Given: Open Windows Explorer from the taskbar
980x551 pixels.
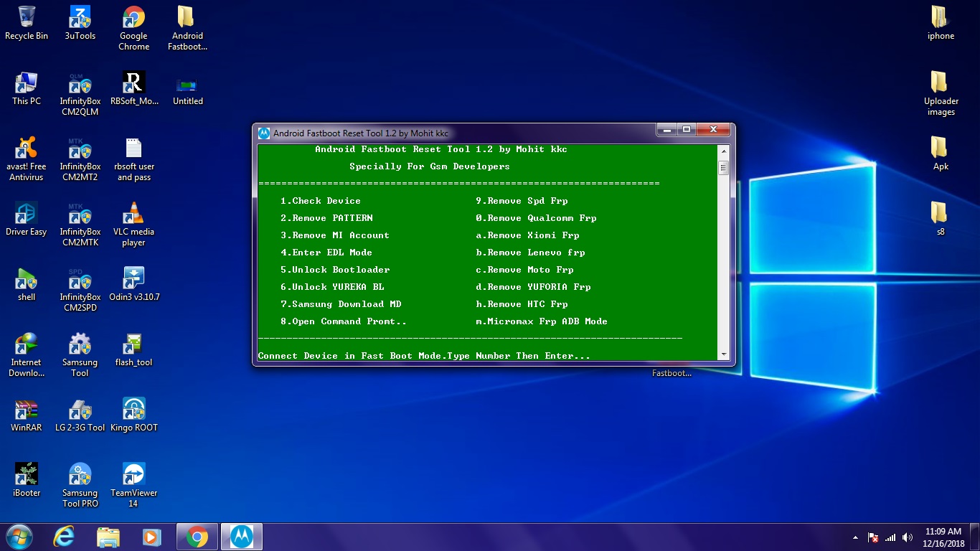Looking at the screenshot, I should click(108, 537).
